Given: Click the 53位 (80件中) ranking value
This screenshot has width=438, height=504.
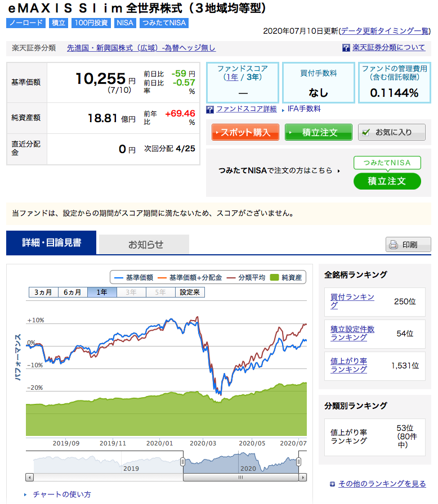Looking at the screenshot, I should pyautogui.click(x=406, y=436).
